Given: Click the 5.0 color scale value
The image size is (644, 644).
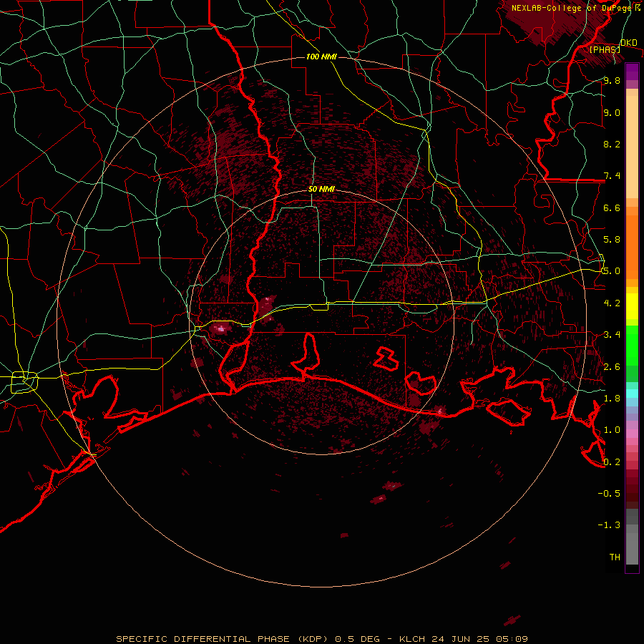Looking at the screenshot, I should [x=612, y=271].
